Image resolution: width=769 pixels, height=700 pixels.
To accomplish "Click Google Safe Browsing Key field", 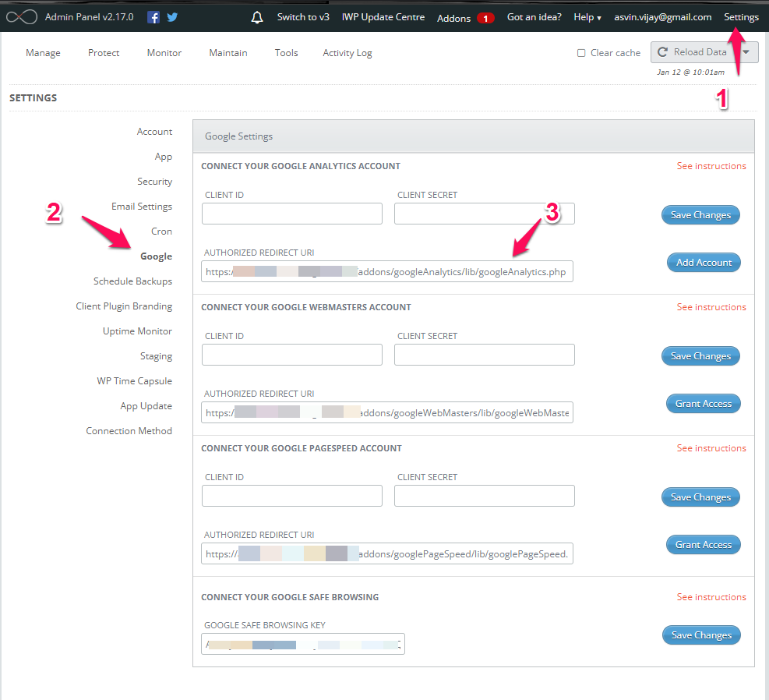I will click(x=302, y=644).
